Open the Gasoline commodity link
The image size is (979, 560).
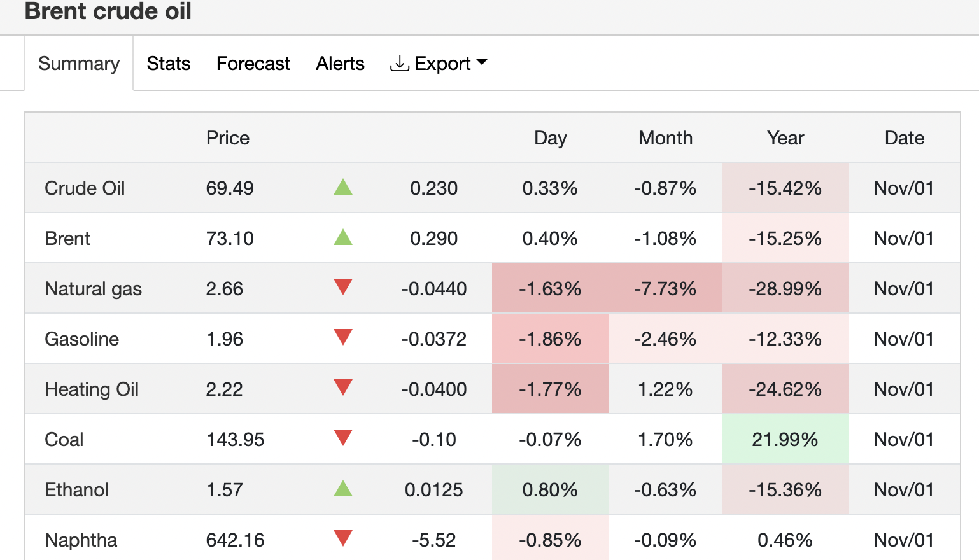pos(82,339)
